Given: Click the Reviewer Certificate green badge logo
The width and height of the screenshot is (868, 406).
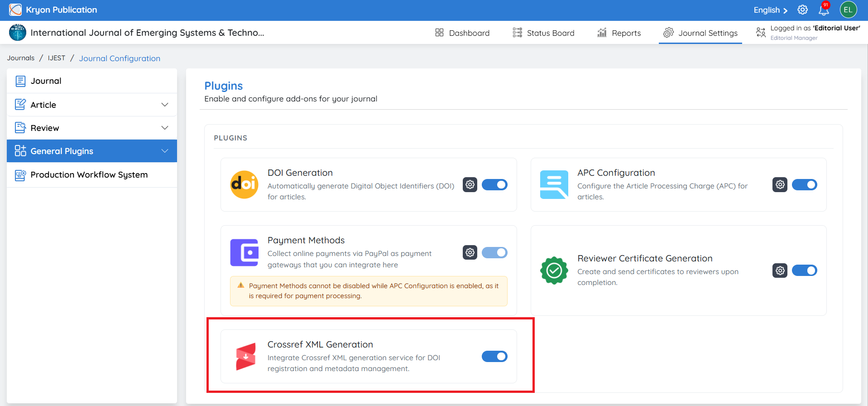Looking at the screenshot, I should [x=554, y=271].
